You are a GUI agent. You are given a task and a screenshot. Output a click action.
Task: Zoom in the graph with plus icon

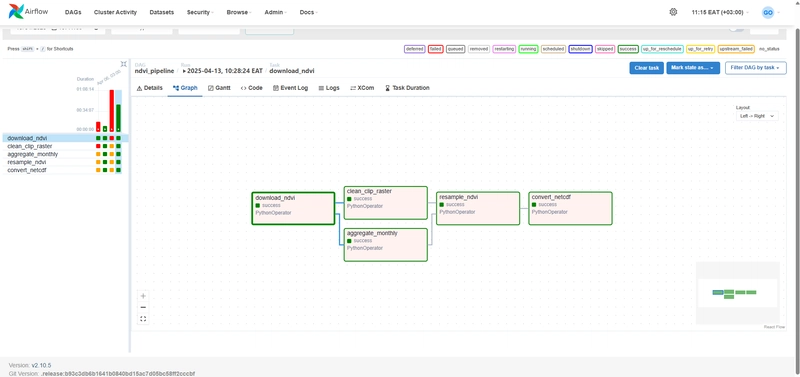(x=143, y=296)
